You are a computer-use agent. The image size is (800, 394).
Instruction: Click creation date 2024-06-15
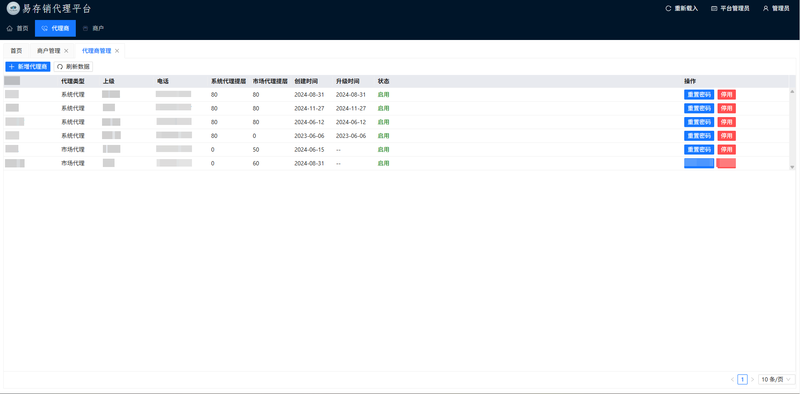tap(309, 150)
